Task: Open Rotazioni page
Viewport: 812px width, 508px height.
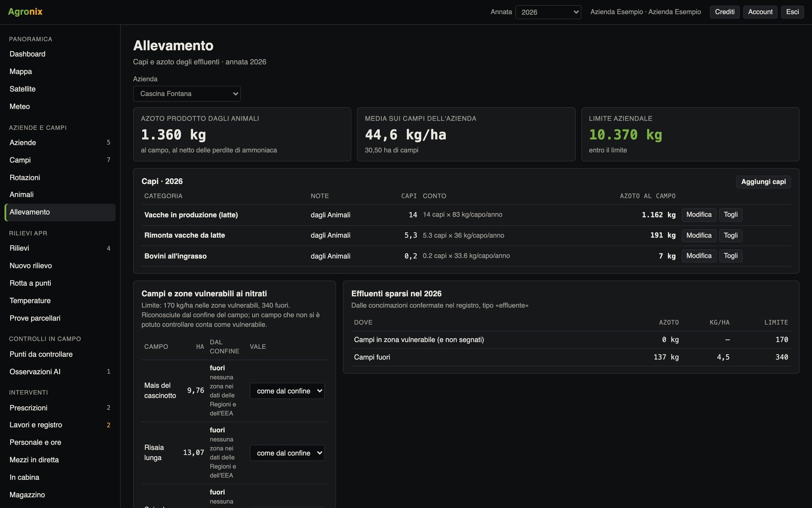Action: click(60, 177)
